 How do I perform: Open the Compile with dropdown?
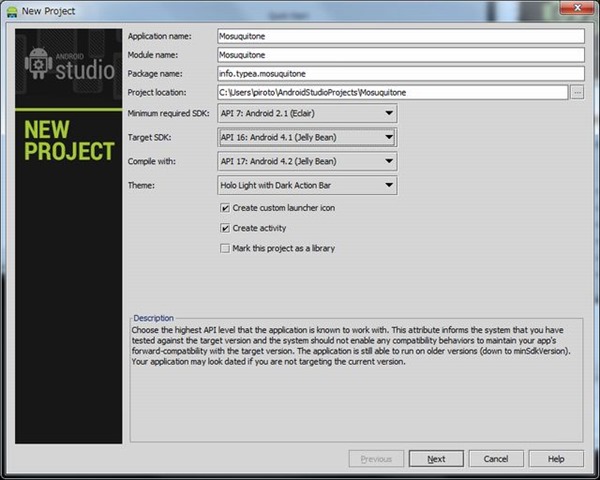click(307, 161)
